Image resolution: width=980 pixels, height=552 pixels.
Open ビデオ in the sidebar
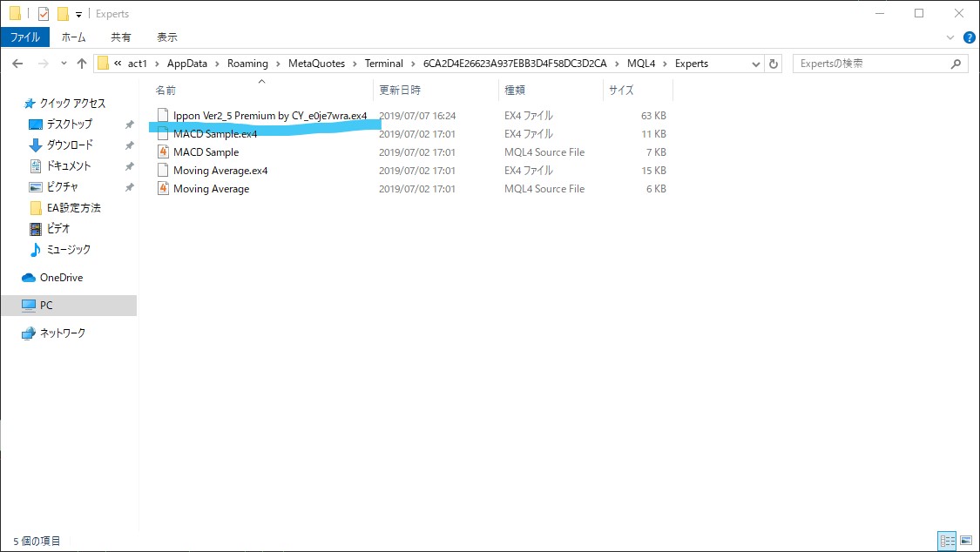click(x=58, y=228)
